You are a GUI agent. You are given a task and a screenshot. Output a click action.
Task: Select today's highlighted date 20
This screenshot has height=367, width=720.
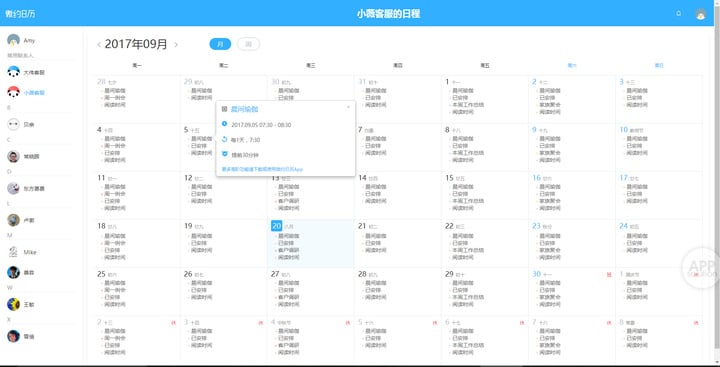click(x=276, y=226)
